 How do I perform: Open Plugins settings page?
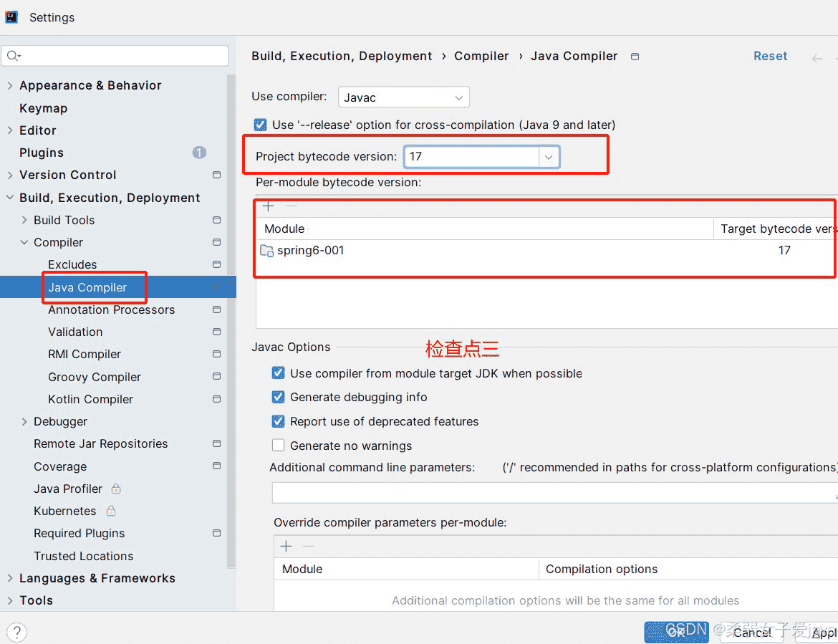[x=41, y=153]
